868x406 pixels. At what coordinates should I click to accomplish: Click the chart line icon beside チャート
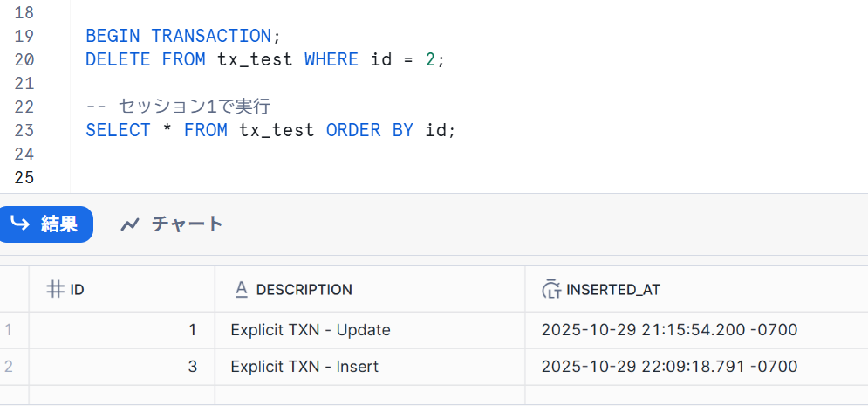pyautogui.click(x=130, y=225)
